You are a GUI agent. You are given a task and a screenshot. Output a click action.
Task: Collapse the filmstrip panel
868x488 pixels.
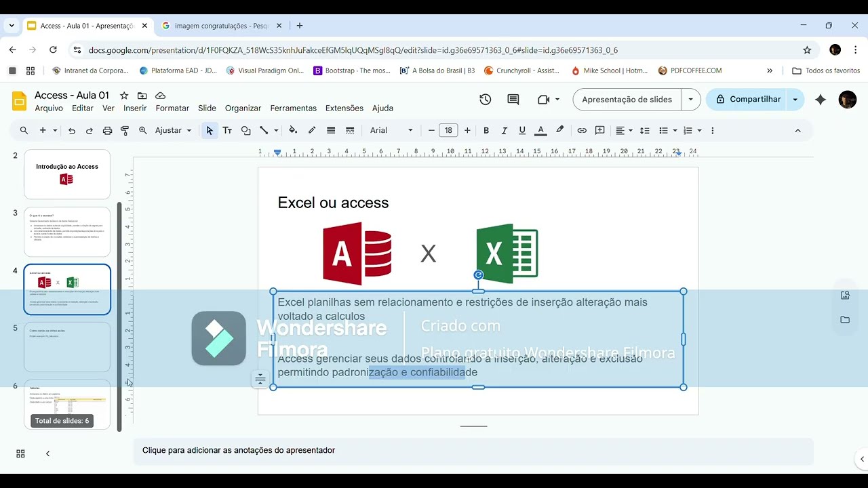(47, 453)
